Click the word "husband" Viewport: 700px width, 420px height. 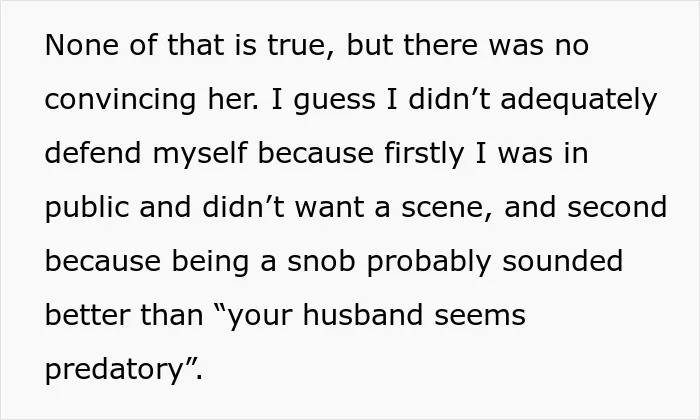point(362,315)
